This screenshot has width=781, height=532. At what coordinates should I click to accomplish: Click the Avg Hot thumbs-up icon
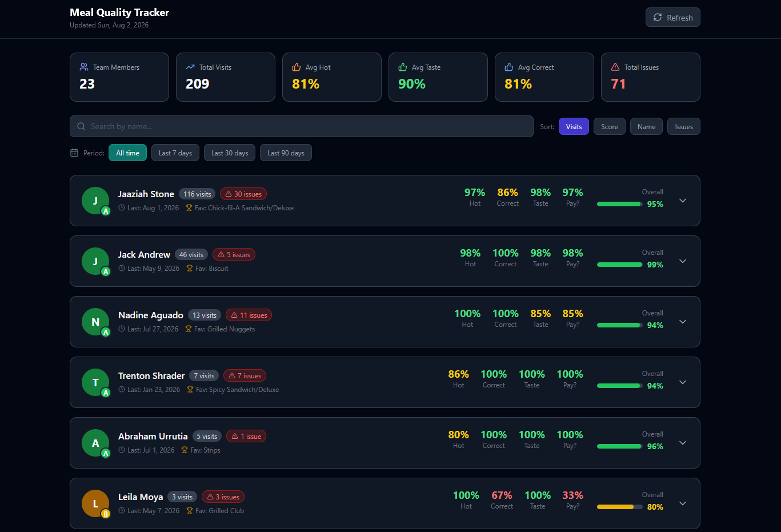[x=297, y=67]
